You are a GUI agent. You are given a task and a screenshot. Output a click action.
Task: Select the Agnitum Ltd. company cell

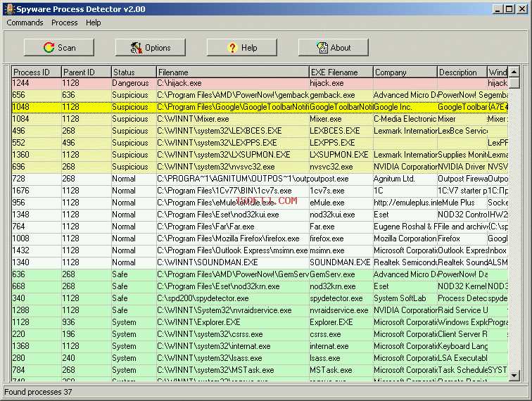pyautogui.click(x=405, y=179)
